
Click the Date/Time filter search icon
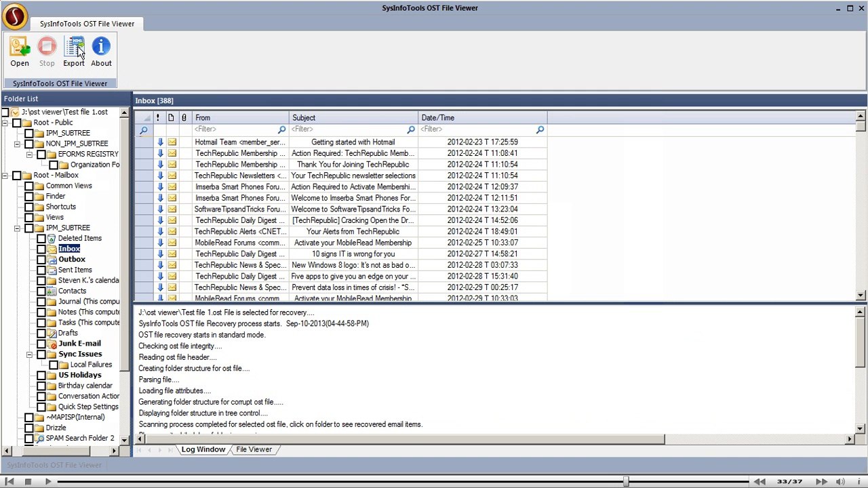tap(540, 129)
